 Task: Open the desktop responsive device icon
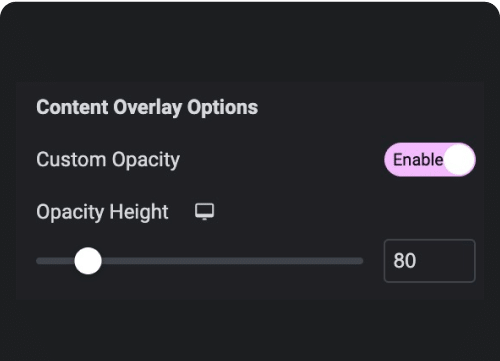click(x=204, y=212)
